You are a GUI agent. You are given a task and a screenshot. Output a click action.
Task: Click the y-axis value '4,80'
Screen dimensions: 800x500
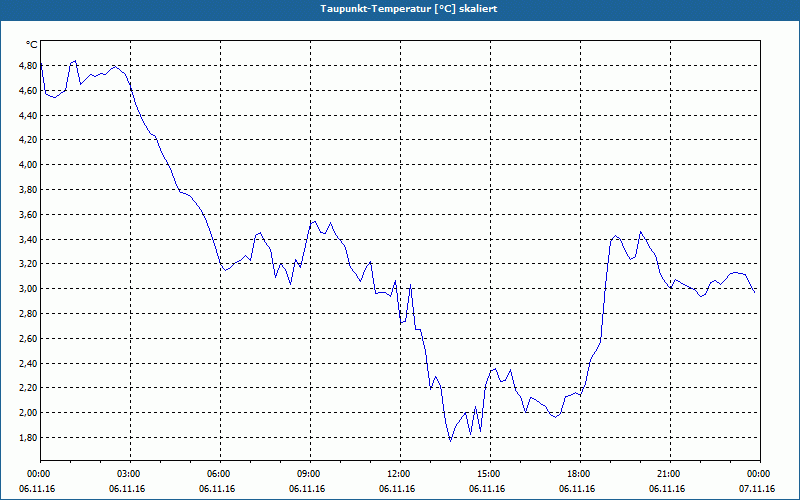(x=29, y=66)
